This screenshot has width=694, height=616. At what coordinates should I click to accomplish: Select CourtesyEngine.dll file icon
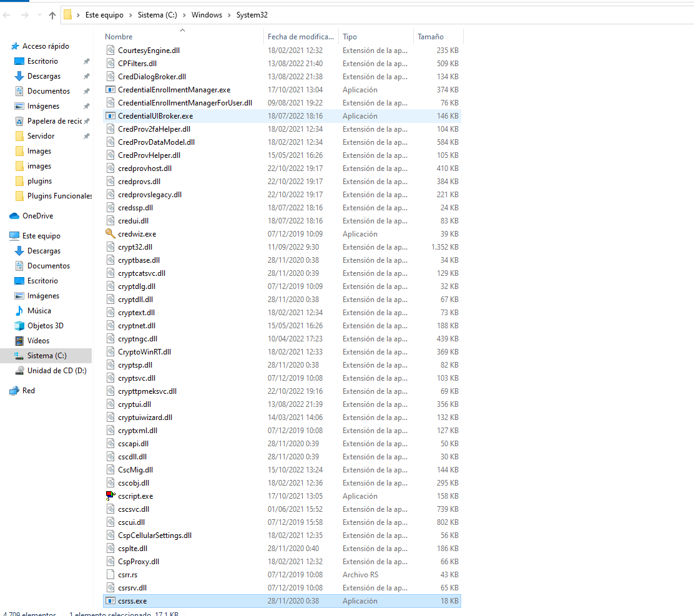point(110,51)
